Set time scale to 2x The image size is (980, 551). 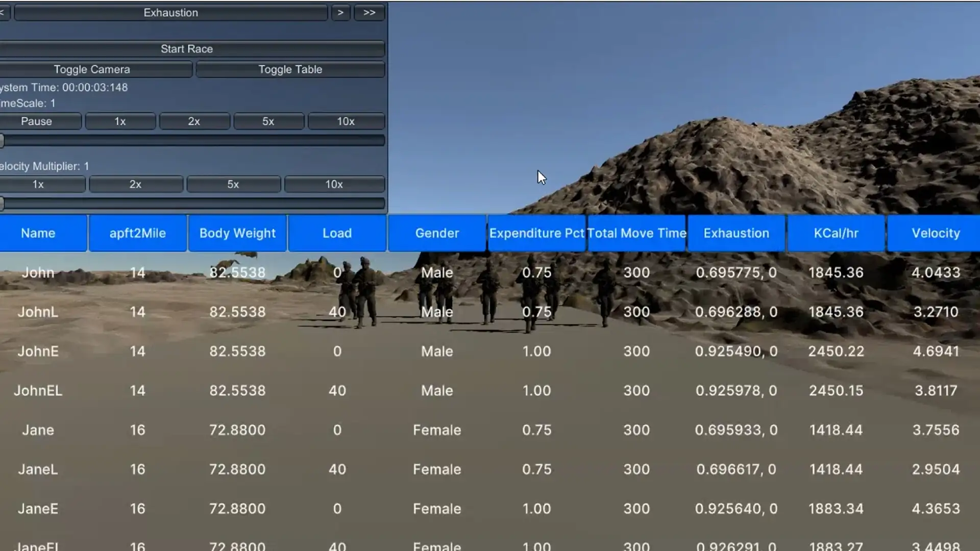tap(194, 121)
